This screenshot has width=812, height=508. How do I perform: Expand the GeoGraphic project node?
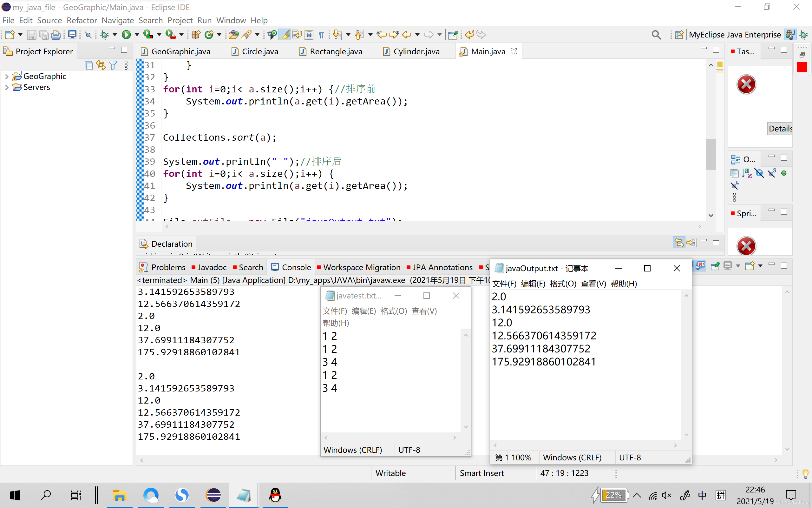[7, 77]
